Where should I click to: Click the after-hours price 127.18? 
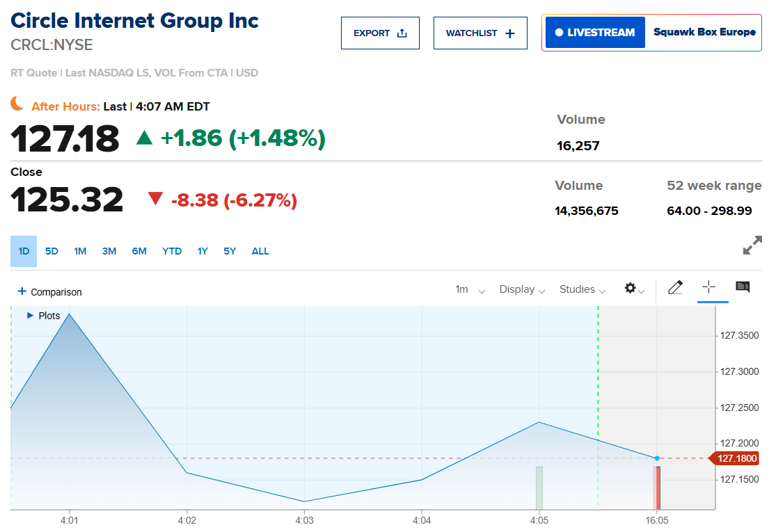tap(65, 138)
